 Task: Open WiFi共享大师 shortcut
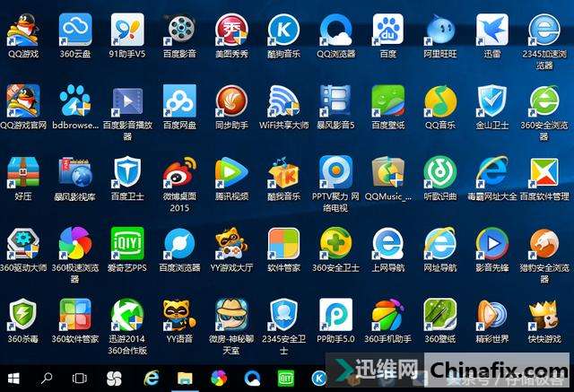coord(283,100)
